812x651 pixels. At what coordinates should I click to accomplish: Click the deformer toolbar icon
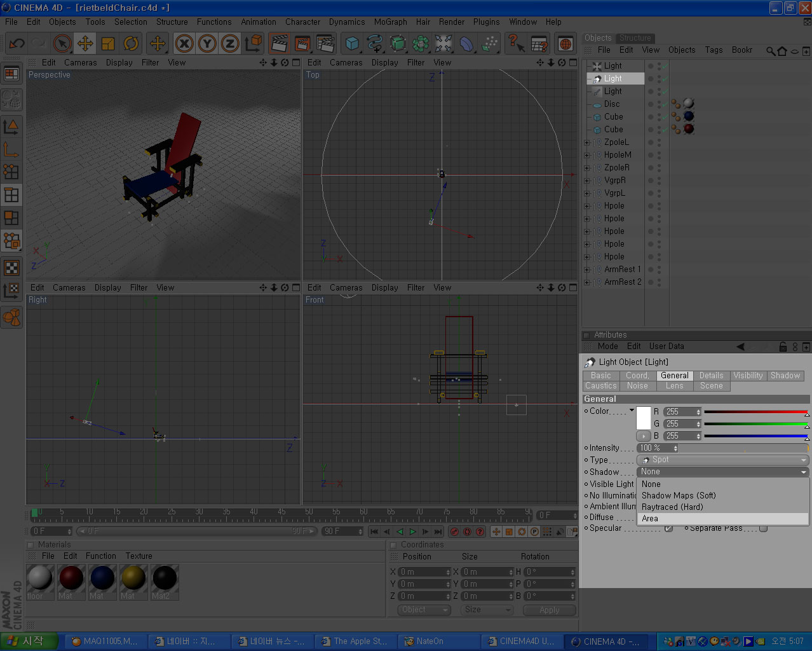[x=466, y=43]
